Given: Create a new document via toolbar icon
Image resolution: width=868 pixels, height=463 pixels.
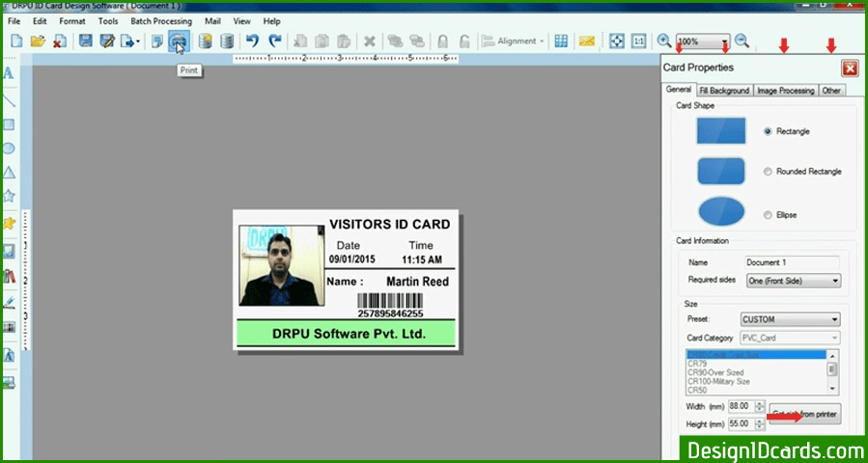Looking at the screenshot, I should [x=17, y=41].
